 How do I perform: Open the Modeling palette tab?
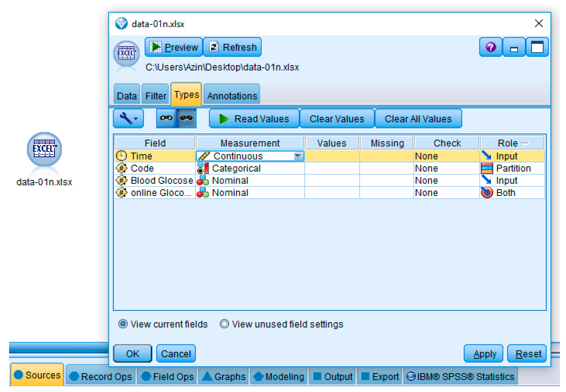279,376
